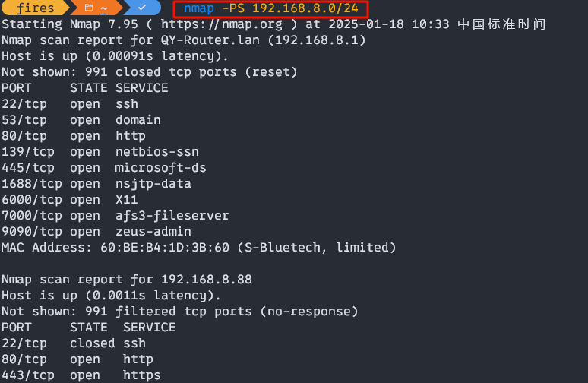Click the 192.168.8.88 scan report IP
Screen dimensions: 588x383
[x=207, y=280]
